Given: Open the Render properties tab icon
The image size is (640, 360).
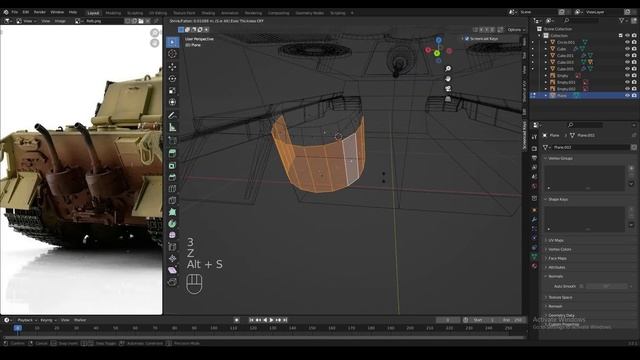Looking at the screenshot, I should tap(534, 148).
